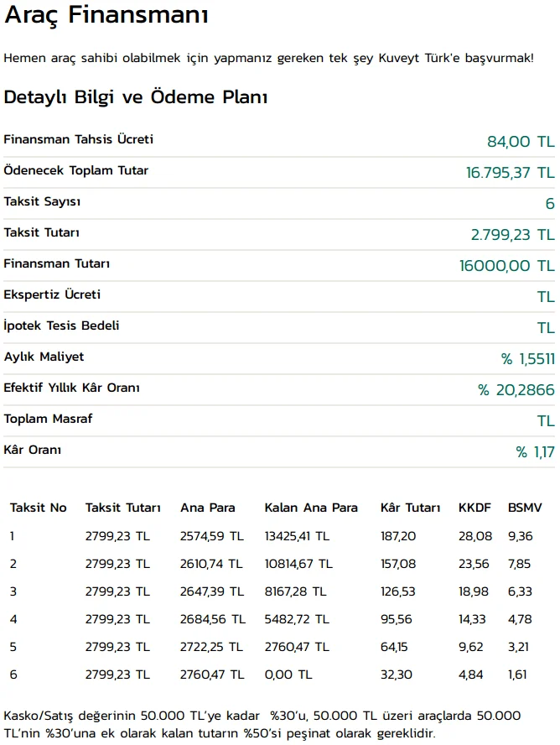
Task: Select the İpotek Tesis Bedeli row label
Action: click(62, 326)
